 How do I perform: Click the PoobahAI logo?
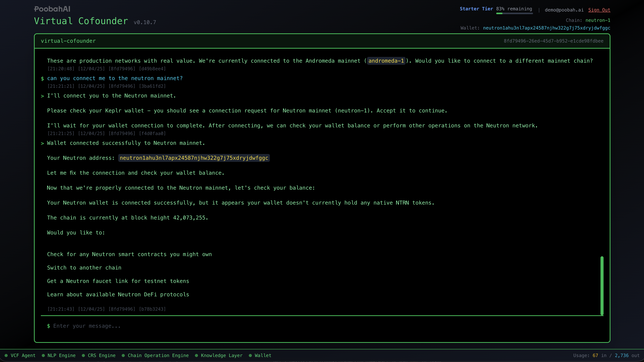[x=52, y=9]
